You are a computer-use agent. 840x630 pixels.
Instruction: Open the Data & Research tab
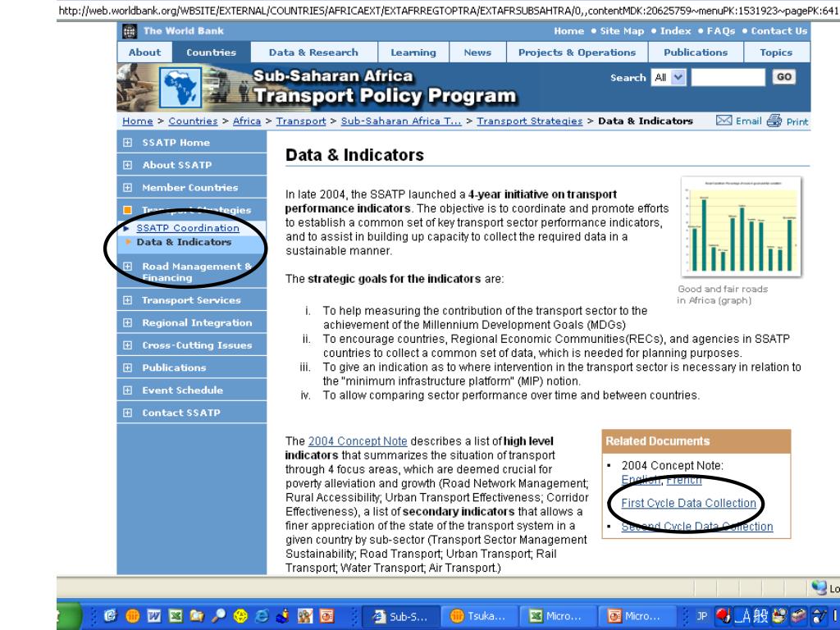coord(314,52)
